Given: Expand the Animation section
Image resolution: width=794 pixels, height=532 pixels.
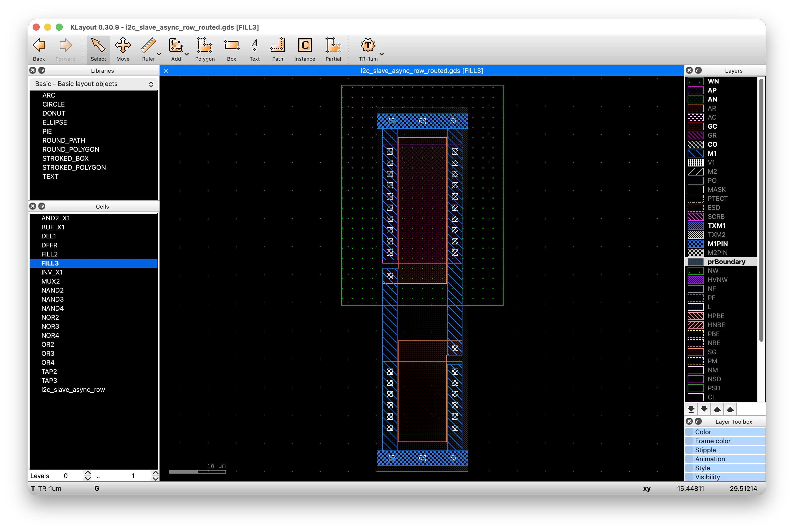Looking at the screenshot, I should (x=726, y=459).
